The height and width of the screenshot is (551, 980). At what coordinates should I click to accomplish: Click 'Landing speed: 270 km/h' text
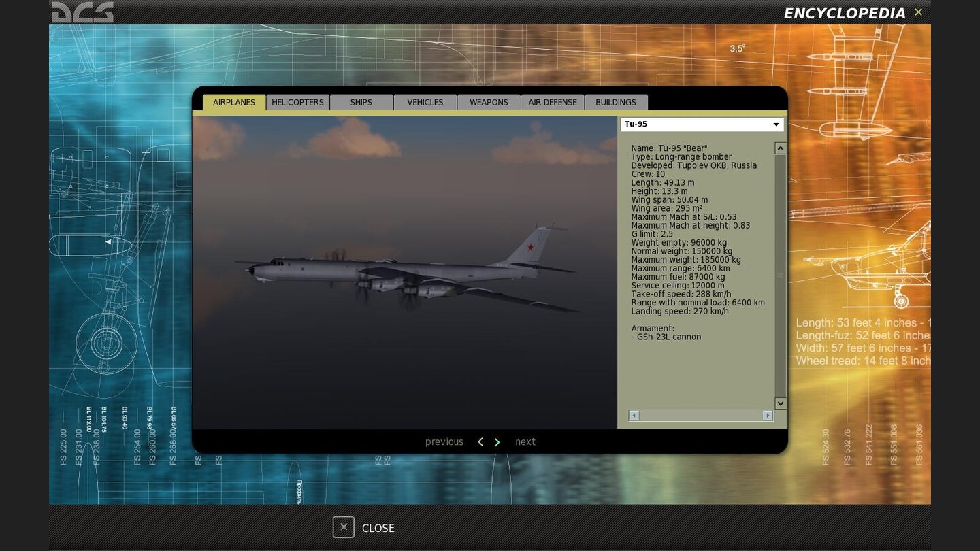[680, 312]
